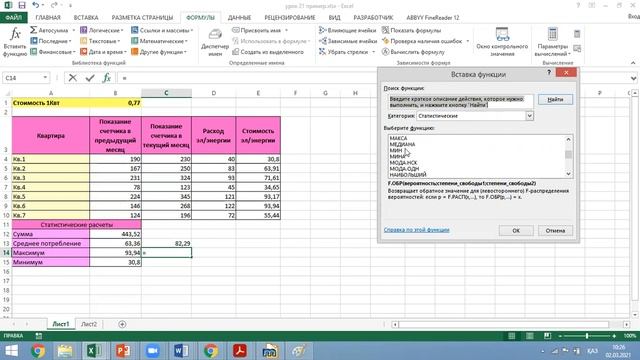Save the workbook using the quick access icon

(22, 5)
